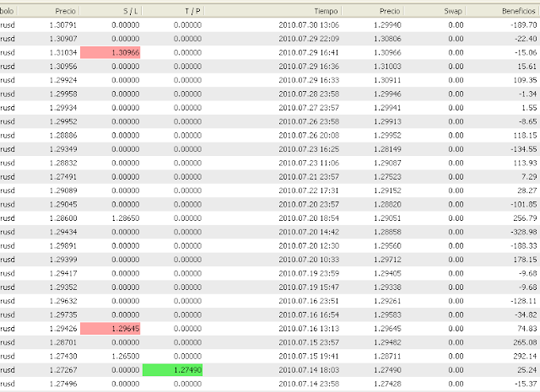The image size is (540, 392).
Task: Click the profit value -22.40
Action: (x=526, y=39)
